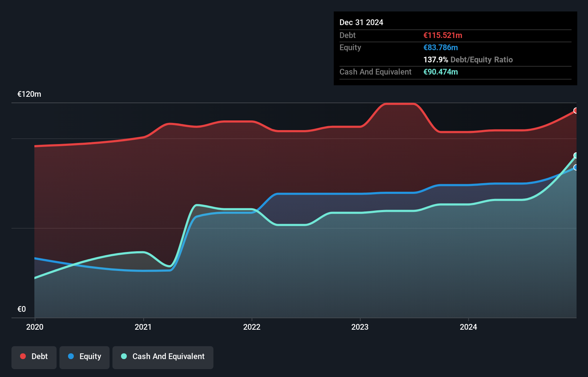Click the Dec 31 2024 tooltip date
The image size is (588, 377).
pyautogui.click(x=361, y=22)
